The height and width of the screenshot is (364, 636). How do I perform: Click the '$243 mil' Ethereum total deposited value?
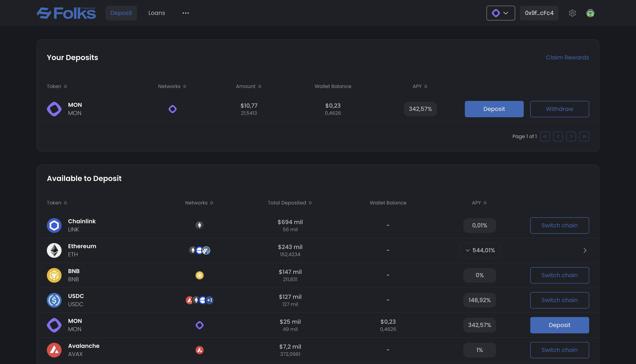pyautogui.click(x=290, y=247)
